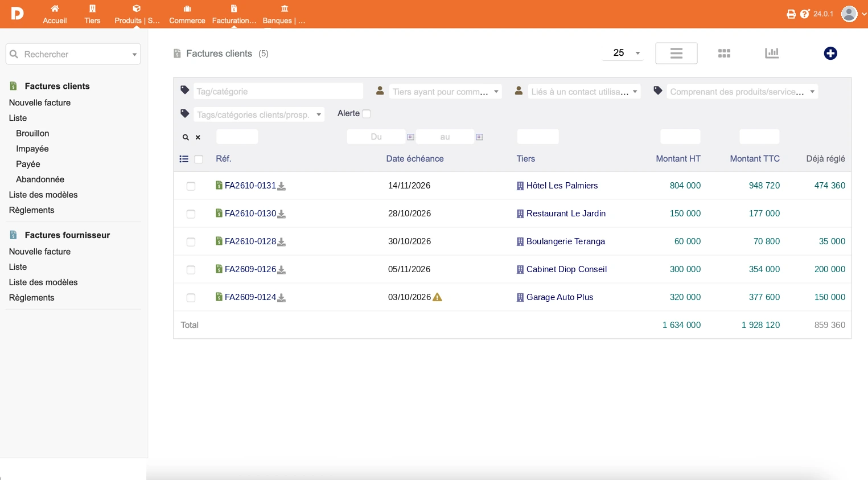
Task: Open the column selector list icon
Action: (184, 159)
